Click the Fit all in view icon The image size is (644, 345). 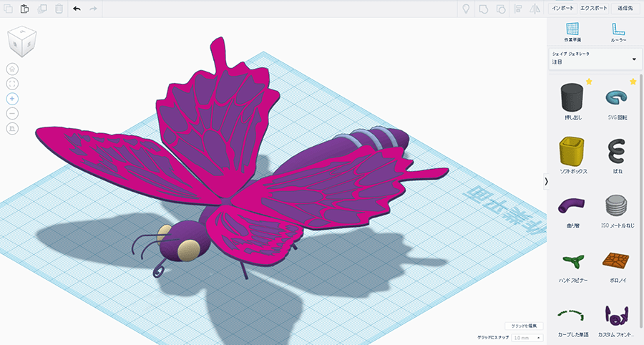point(12,84)
